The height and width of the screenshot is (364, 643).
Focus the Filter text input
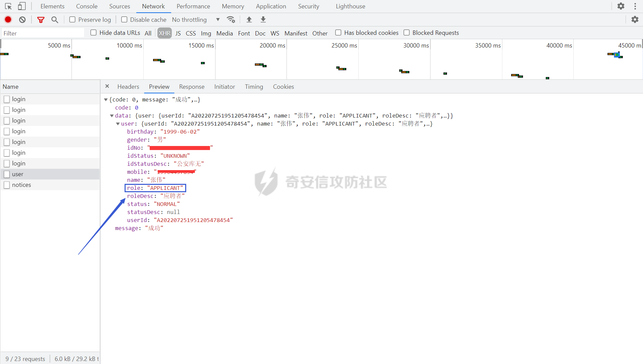43,33
